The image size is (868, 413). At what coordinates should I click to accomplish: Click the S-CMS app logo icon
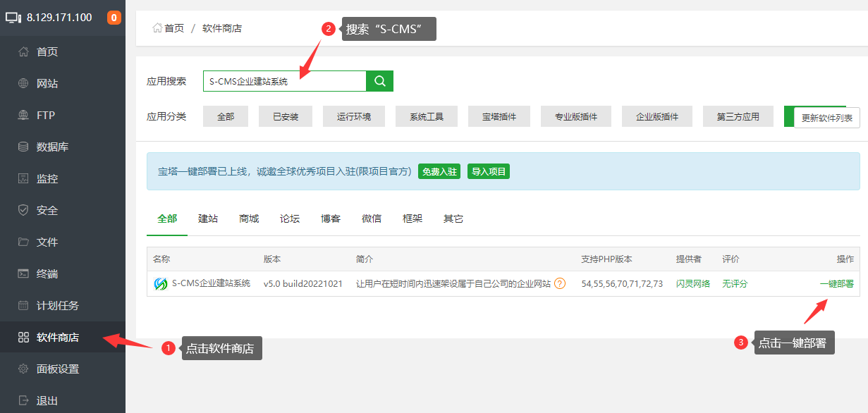[x=161, y=284]
